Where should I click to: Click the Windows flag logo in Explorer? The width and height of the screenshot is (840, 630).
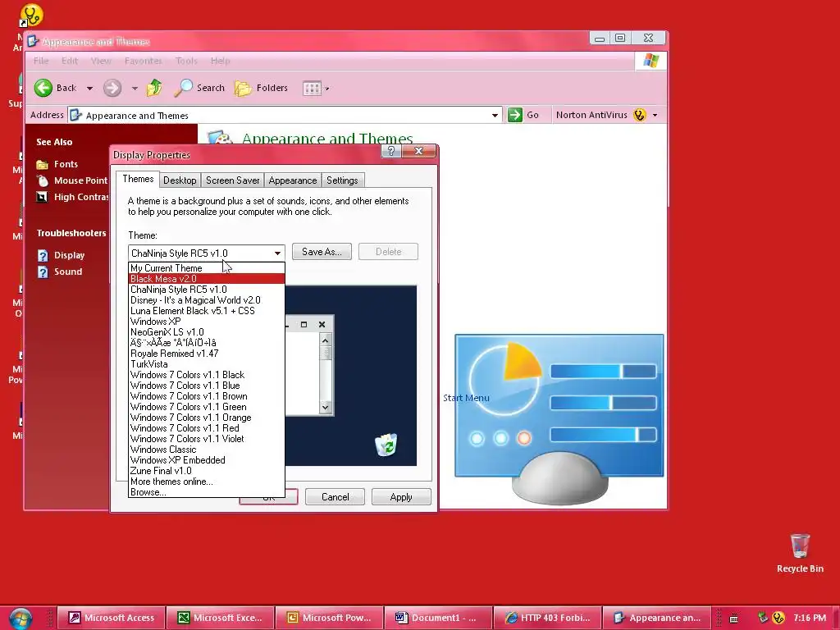[x=651, y=61]
